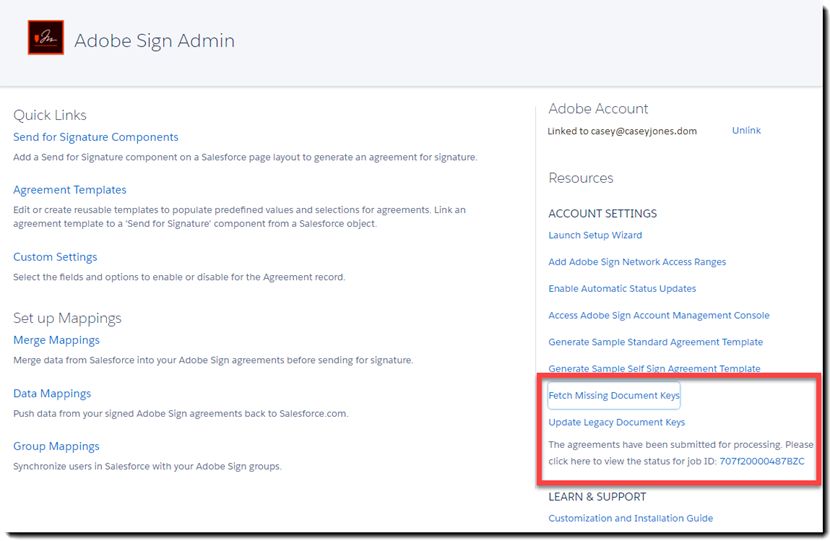Click Add Adobe Sign Network Access Ranges

(637, 262)
